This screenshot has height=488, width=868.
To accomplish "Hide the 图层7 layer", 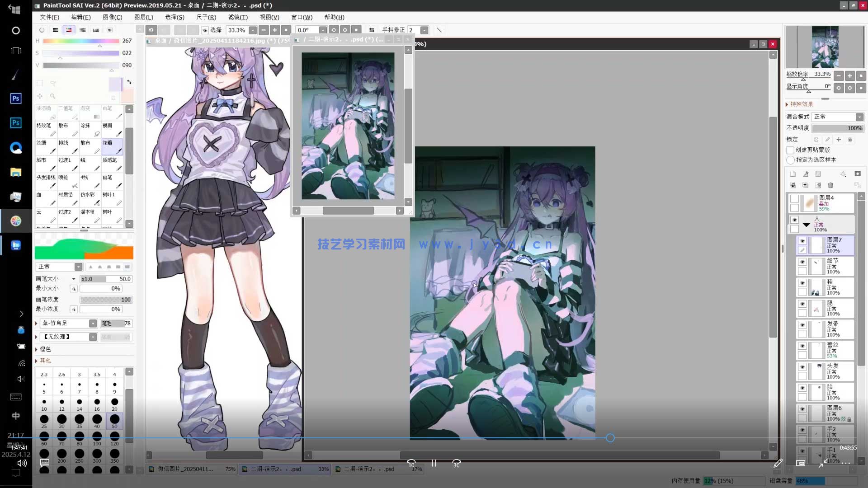I will [x=802, y=241].
